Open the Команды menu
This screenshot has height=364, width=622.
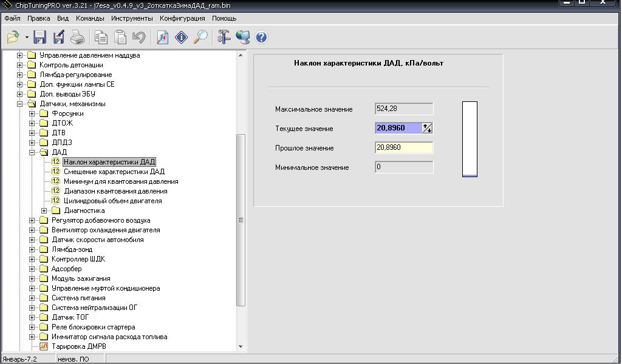point(90,18)
